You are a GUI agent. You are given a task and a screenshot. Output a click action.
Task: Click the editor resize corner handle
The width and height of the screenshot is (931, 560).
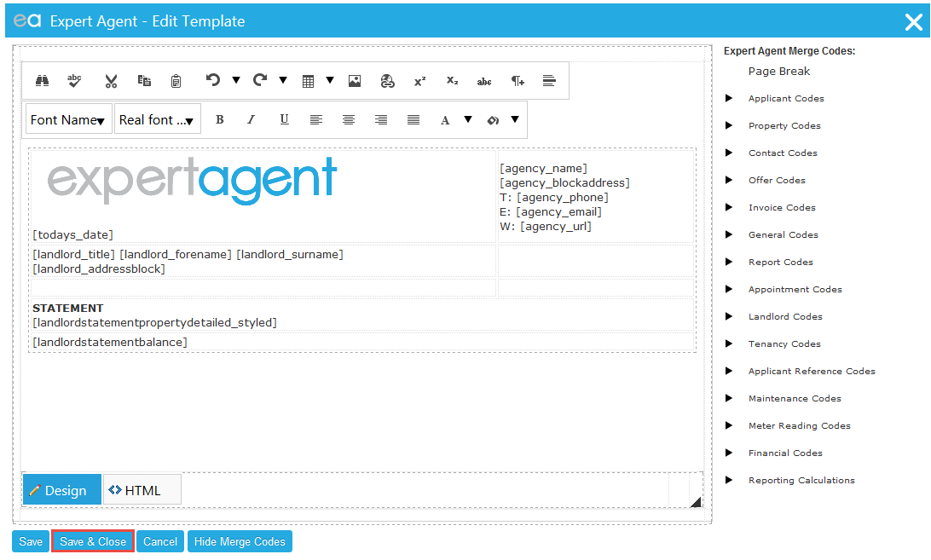[696, 502]
